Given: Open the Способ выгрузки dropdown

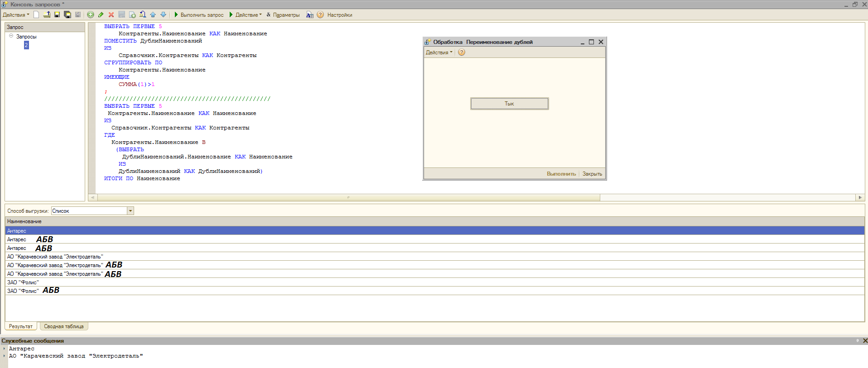Looking at the screenshot, I should [x=130, y=211].
